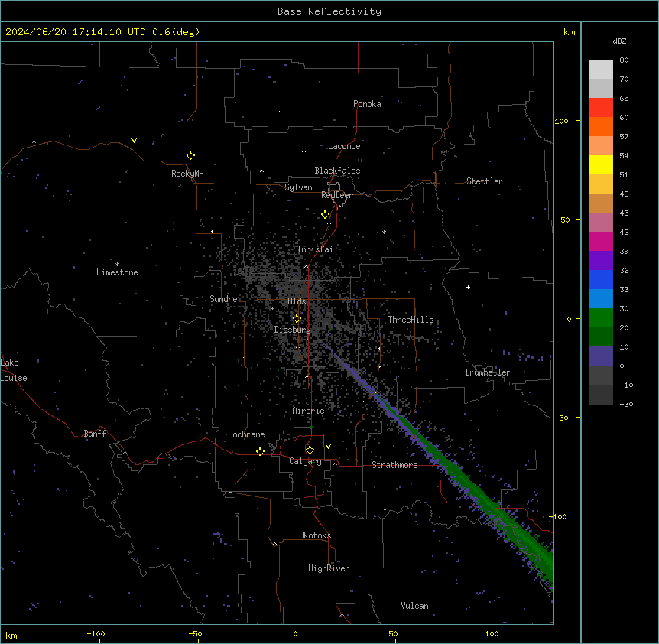Click the Airdrie map label
This screenshot has width=659, height=644.
(x=308, y=411)
